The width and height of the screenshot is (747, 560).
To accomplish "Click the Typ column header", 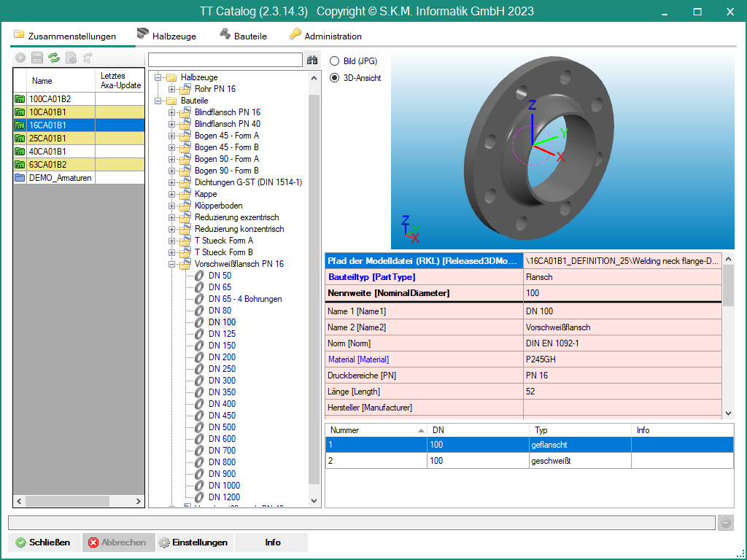I will coord(580,430).
